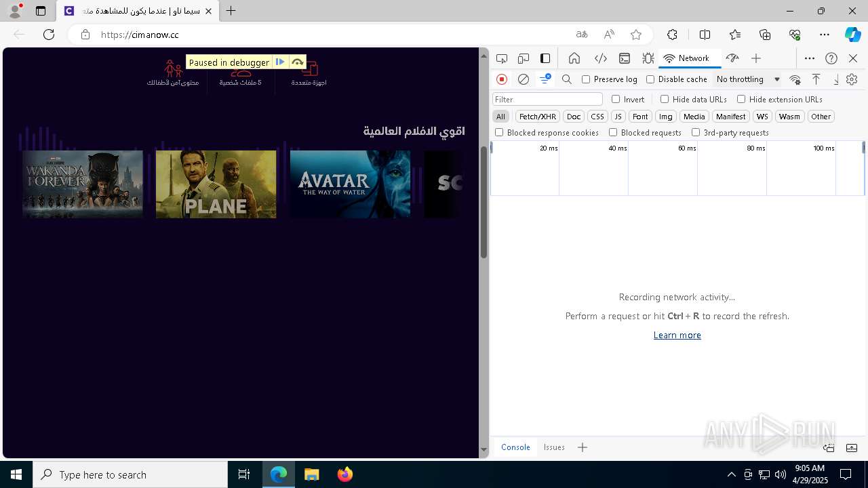Resume script execution in paused overlay
Viewport: 868px width, 488px height.
[x=280, y=62]
